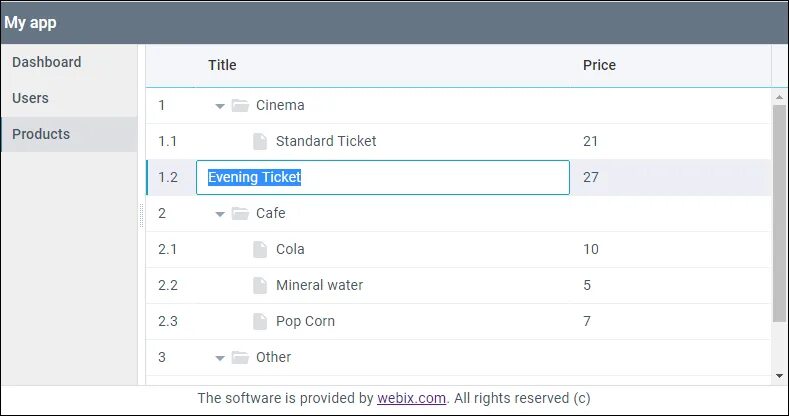Click the Cola file icon
Viewport: 789px width, 416px height.
pos(260,249)
